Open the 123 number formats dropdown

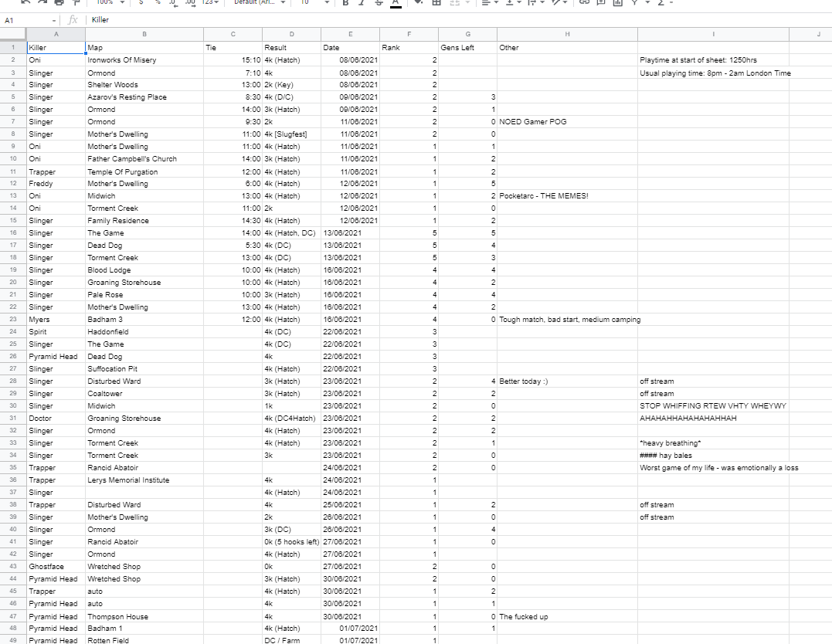click(210, 2)
